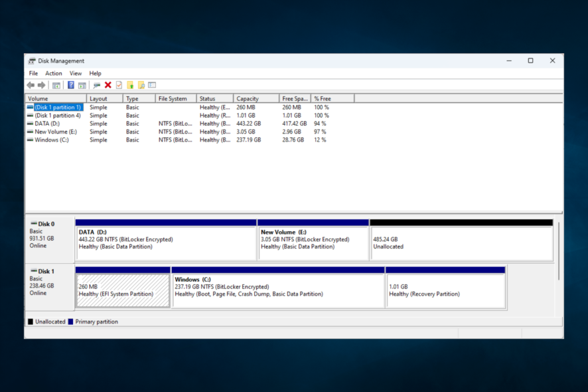Screen dimensions: 588x392
Task: Click the folder with green arrow icon
Action: point(130,85)
